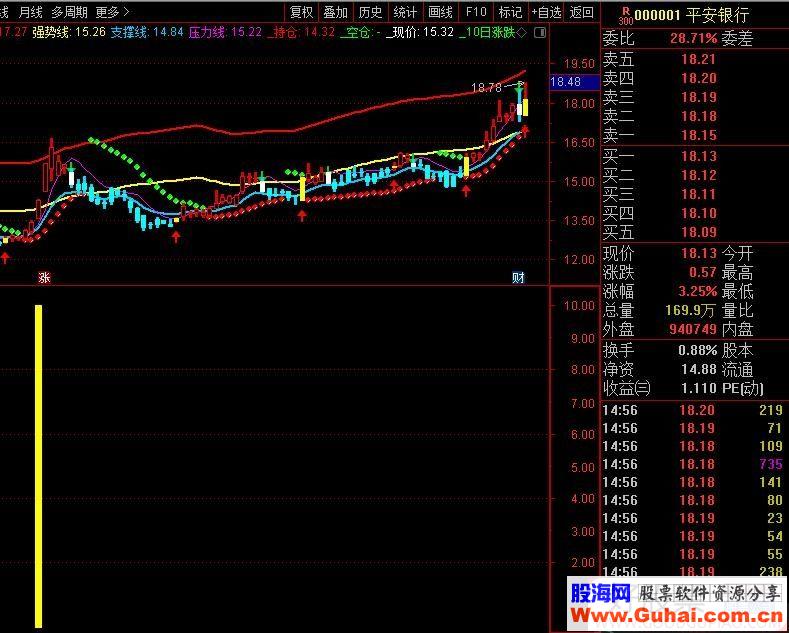Click the 持仓 14.32 indicator label
This screenshot has width=789, height=633.
point(301,33)
